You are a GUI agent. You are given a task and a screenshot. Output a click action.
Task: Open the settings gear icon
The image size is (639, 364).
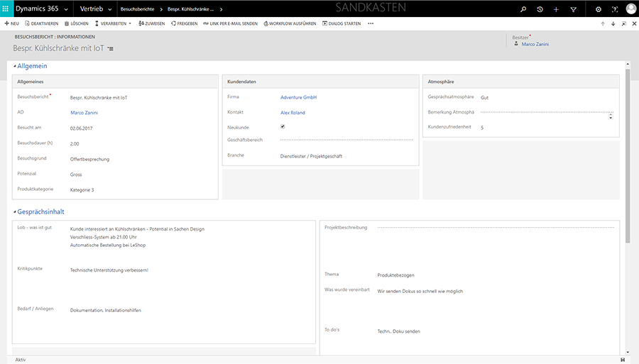click(599, 9)
